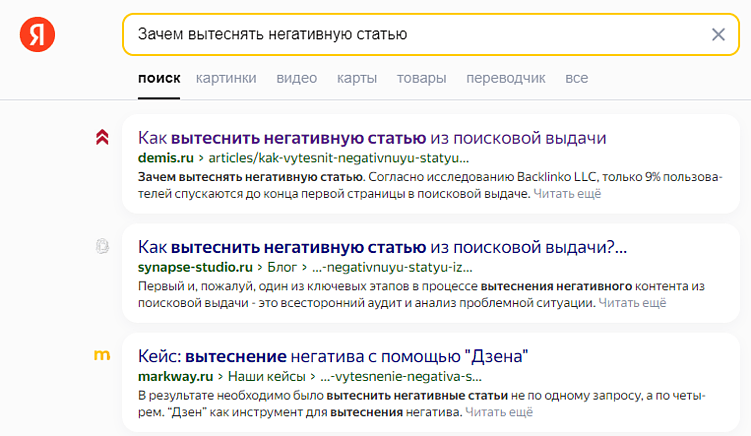Image resolution: width=751 pixels, height=436 pixels.
Task: Click the markway.ru domain link
Action: point(175,376)
